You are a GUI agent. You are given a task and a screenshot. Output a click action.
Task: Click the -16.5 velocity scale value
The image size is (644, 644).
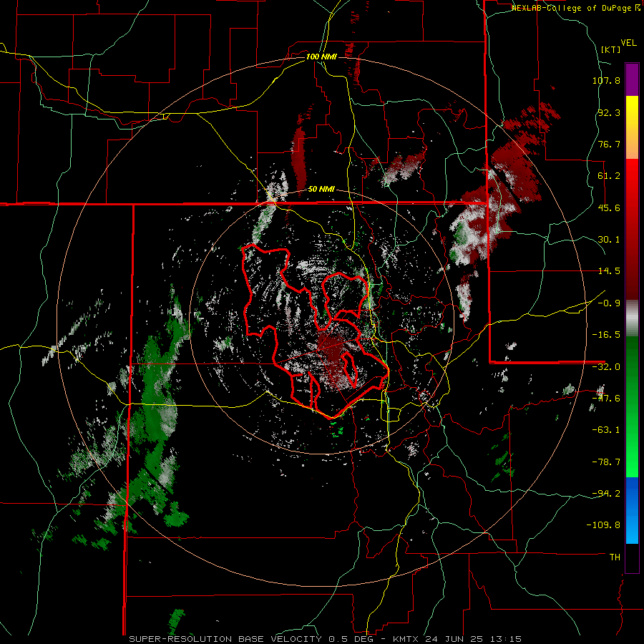click(x=606, y=335)
